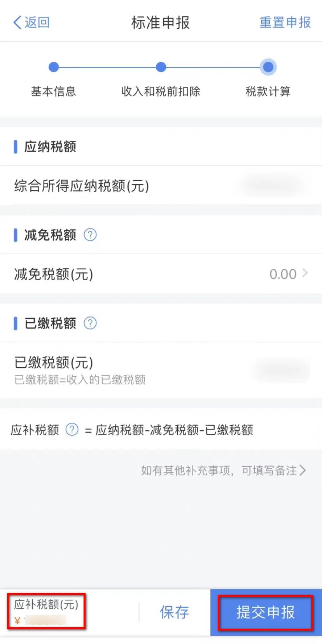
Task: Go to 收入和税前扣除 step label
Action: coord(161,92)
